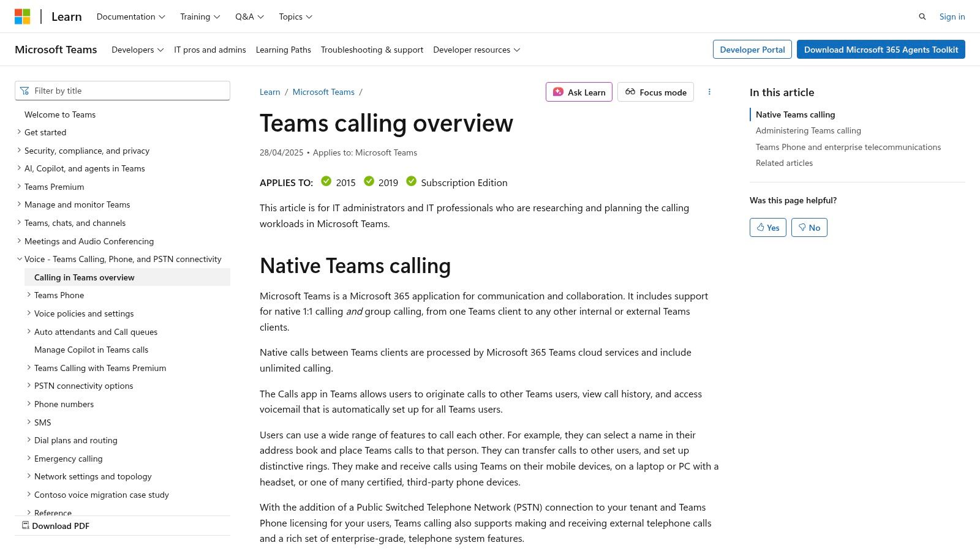Open Troubleshooting & support
This screenshot has width=980, height=551.
tap(372, 50)
